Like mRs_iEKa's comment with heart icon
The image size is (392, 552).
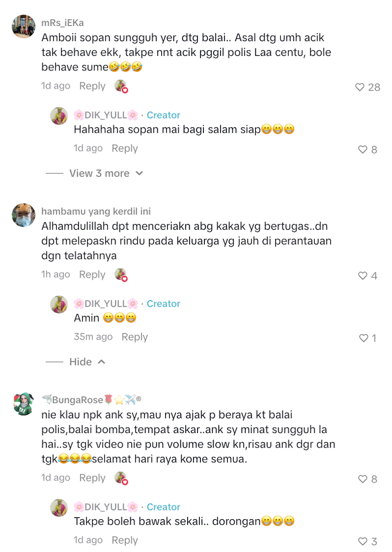coord(360,87)
